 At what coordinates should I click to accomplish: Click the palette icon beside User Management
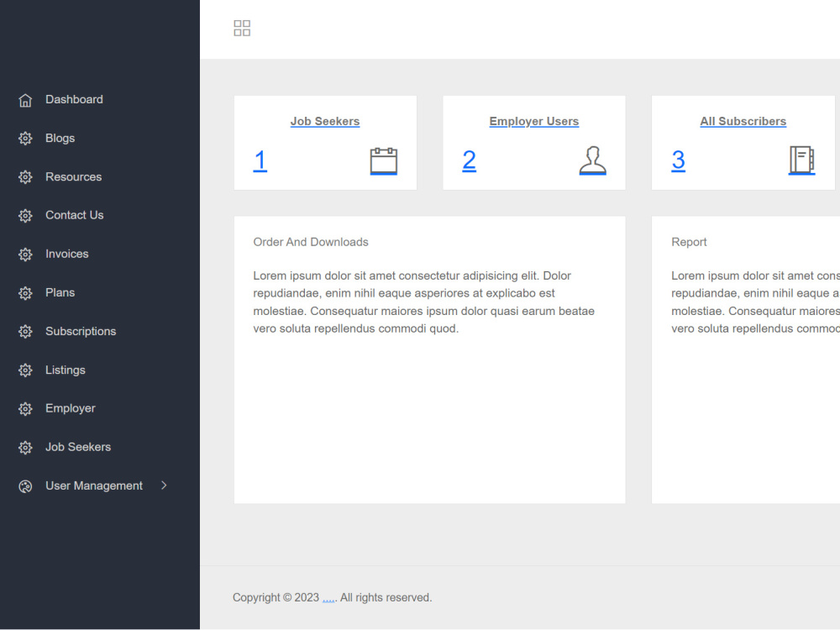pos(25,486)
